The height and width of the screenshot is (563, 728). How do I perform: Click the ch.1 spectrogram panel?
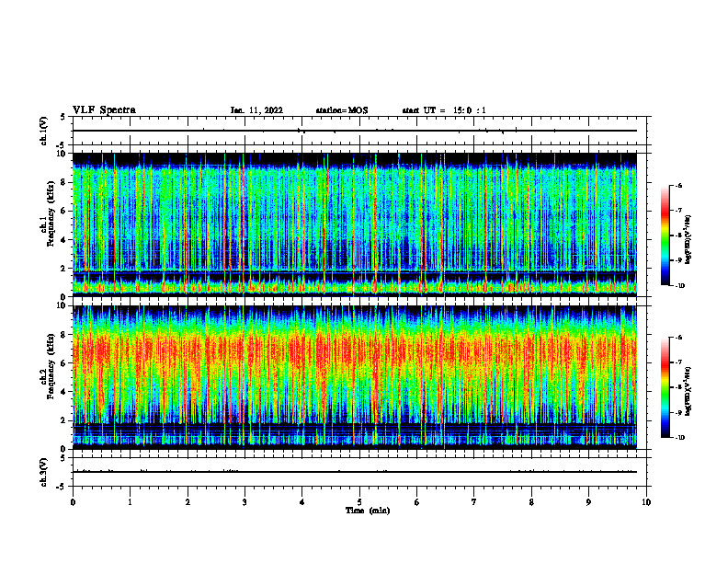pyautogui.click(x=355, y=224)
